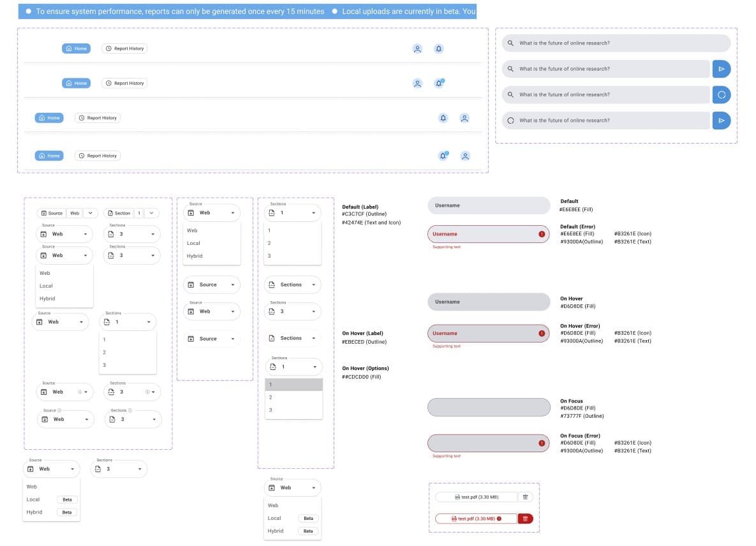Click the empty grey field with dark outline
Image resolution: width=756 pixels, height=546 pixels.
(489, 407)
